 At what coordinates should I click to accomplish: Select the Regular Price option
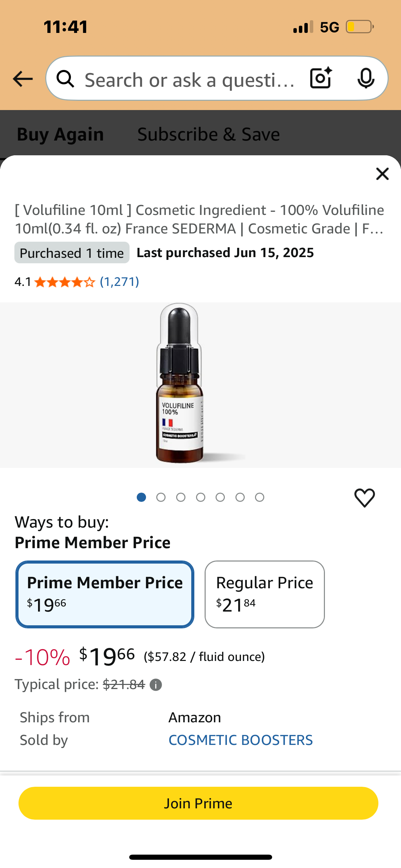pyautogui.click(x=265, y=594)
